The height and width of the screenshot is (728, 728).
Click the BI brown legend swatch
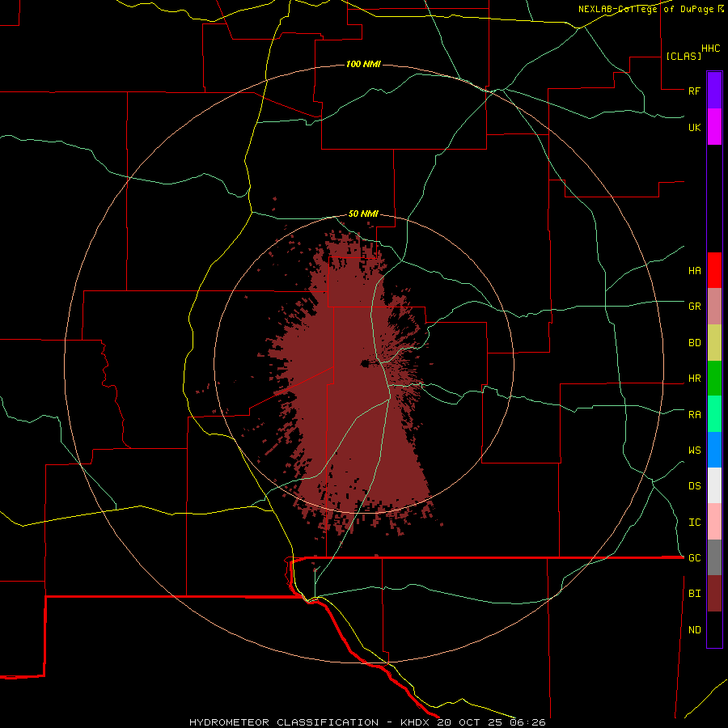(714, 594)
